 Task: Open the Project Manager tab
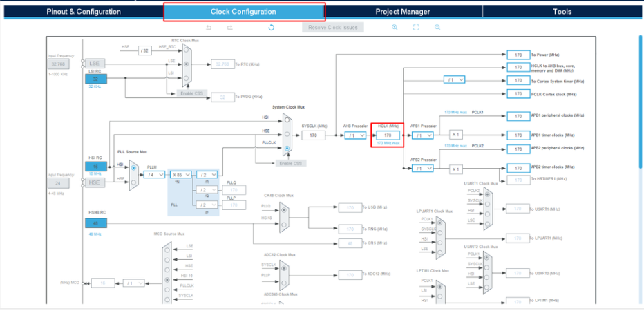click(x=403, y=12)
